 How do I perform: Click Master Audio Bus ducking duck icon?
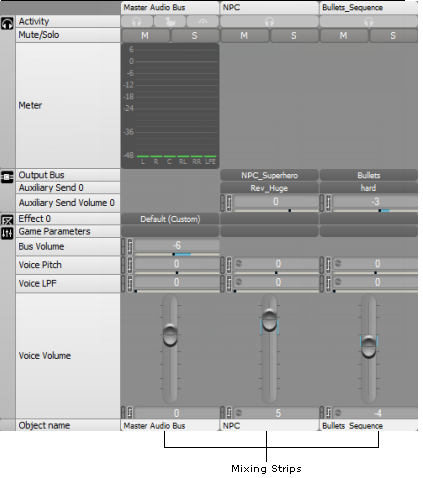[x=170, y=22]
